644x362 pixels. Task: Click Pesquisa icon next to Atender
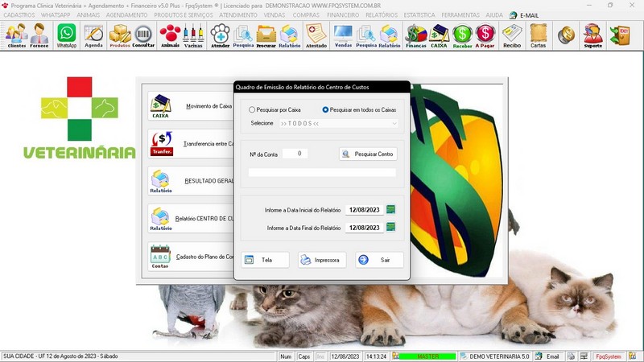(x=243, y=35)
